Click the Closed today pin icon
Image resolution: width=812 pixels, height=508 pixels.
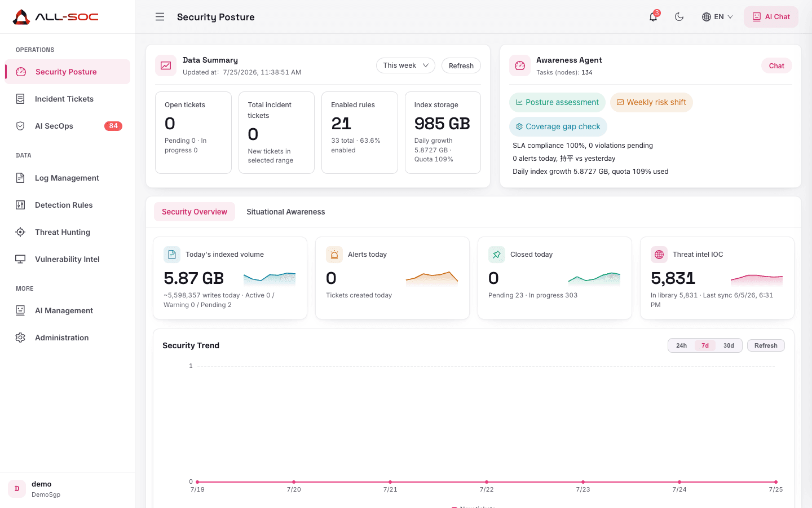tap(497, 255)
